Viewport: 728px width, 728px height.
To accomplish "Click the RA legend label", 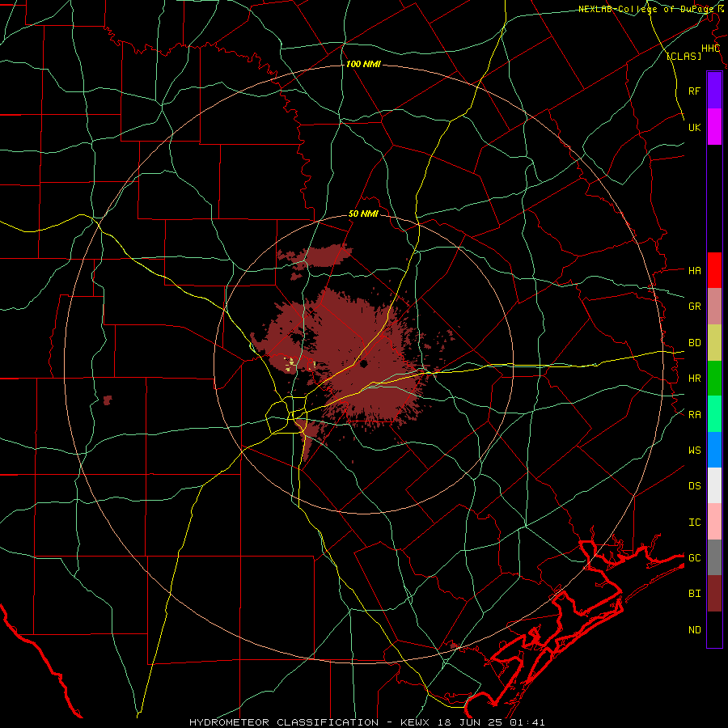I will tap(694, 415).
